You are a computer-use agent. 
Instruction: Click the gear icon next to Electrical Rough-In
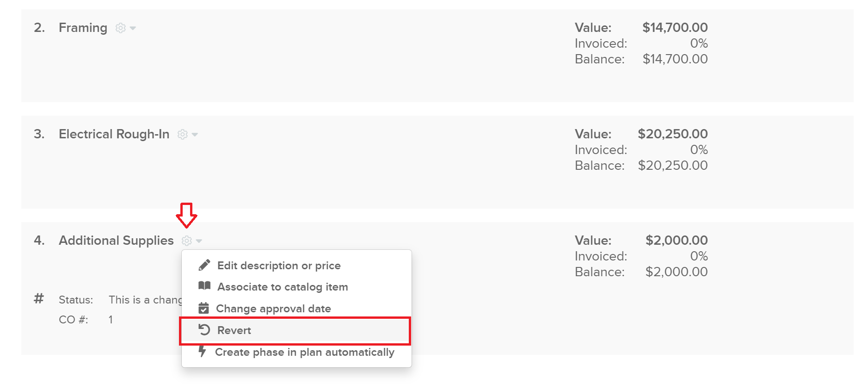coord(182,134)
